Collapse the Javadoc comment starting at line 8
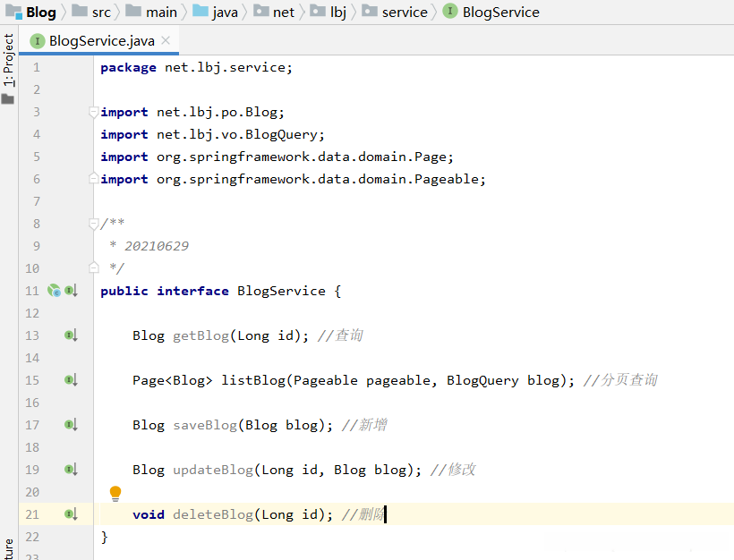This screenshot has width=734, height=560. pyautogui.click(x=94, y=224)
